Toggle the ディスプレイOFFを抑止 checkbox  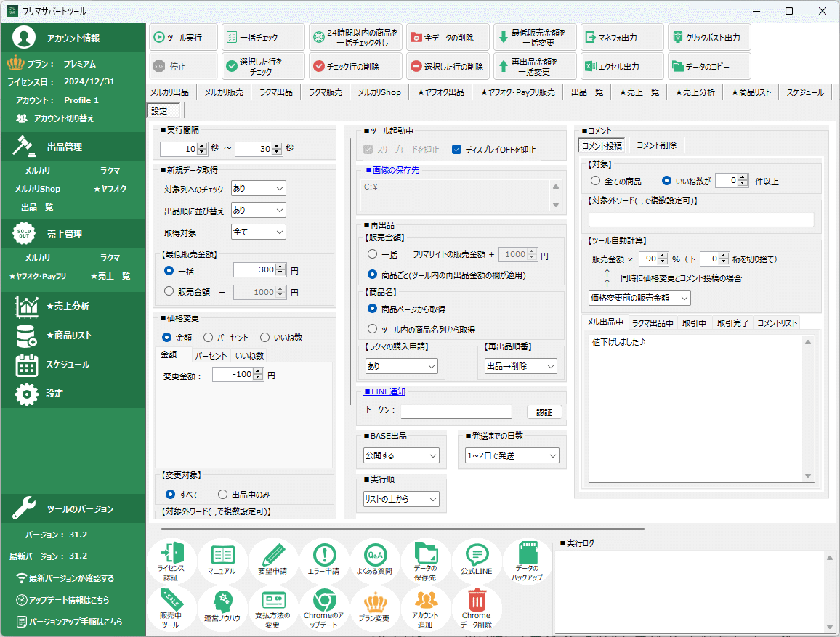coord(456,150)
